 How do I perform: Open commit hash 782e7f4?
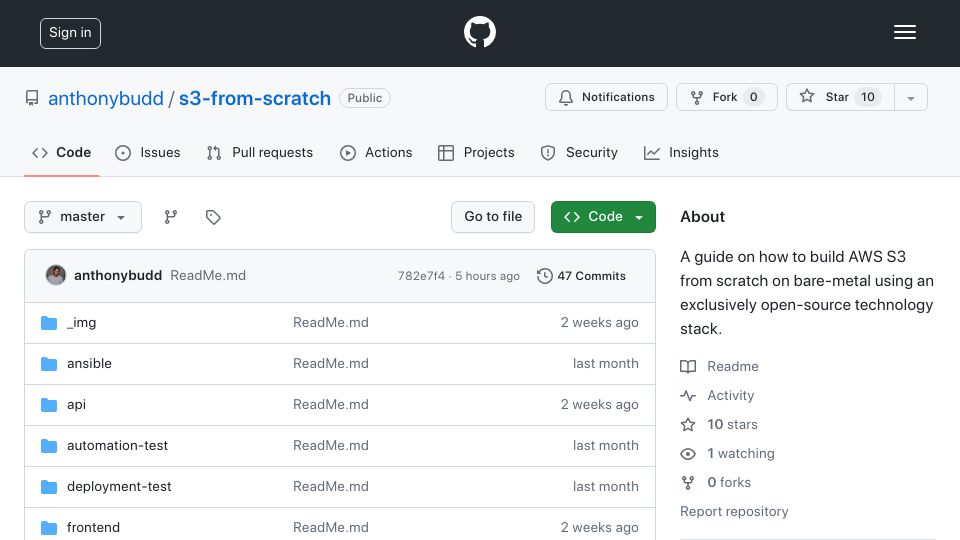(x=421, y=276)
